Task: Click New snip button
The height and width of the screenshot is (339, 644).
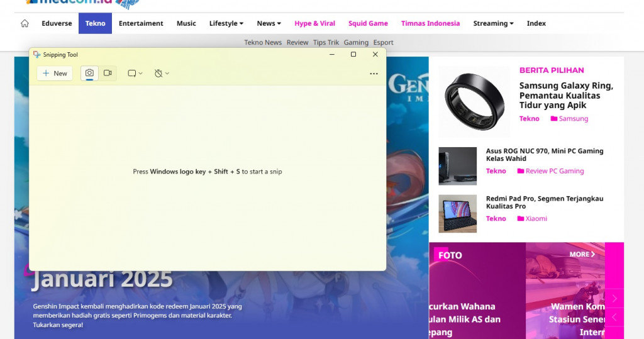Action: (x=55, y=73)
